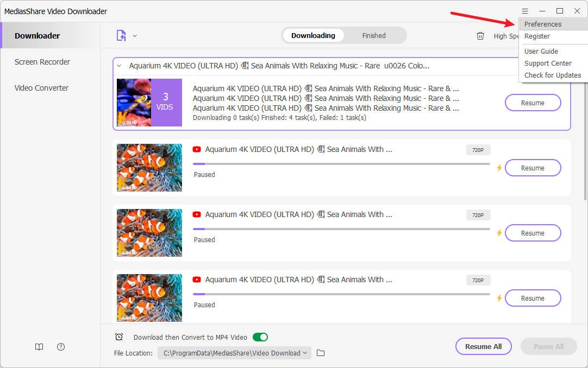Choose Check for Updates in the menu
This screenshot has height=368, width=588.
tap(553, 75)
